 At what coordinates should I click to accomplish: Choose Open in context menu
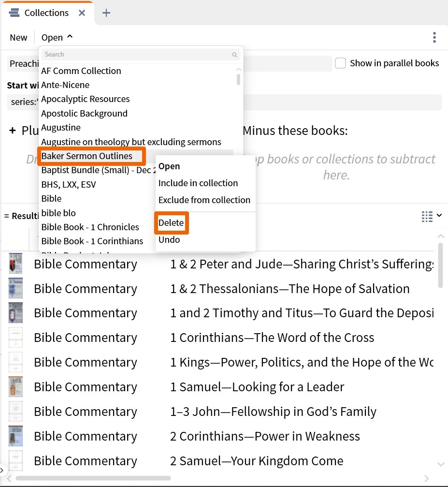169,166
